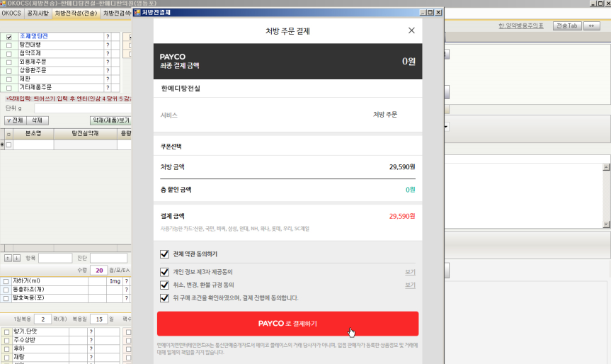Switch to the 처방전작성(전송) tab
Image resolution: width=611 pixels, height=364 pixels.
pyautogui.click(x=76, y=13)
